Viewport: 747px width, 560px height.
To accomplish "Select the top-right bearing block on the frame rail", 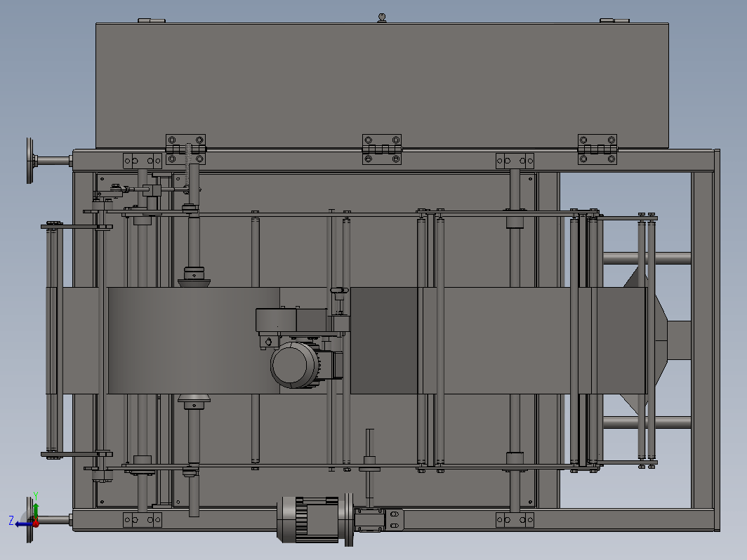I will click(515, 161).
